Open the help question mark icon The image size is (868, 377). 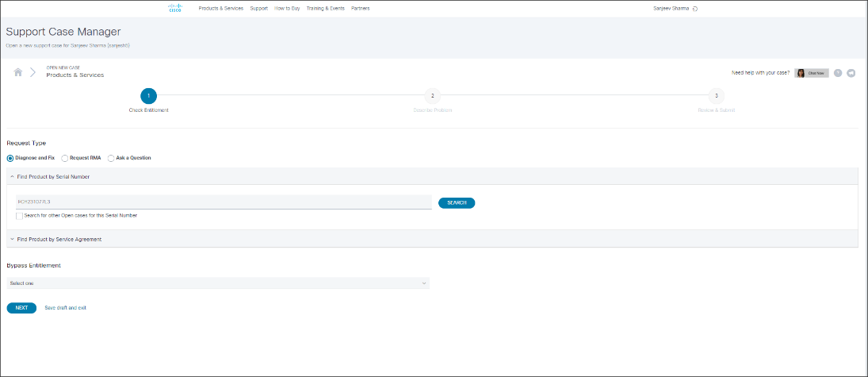tap(838, 73)
